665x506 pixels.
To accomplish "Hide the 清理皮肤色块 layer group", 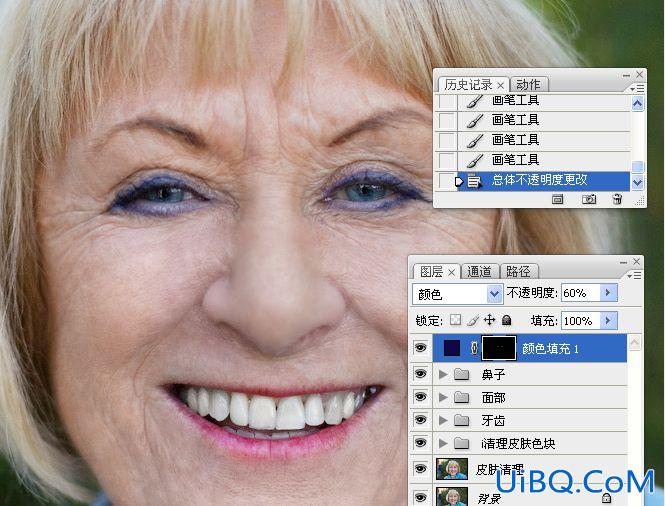I will [x=420, y=443].
